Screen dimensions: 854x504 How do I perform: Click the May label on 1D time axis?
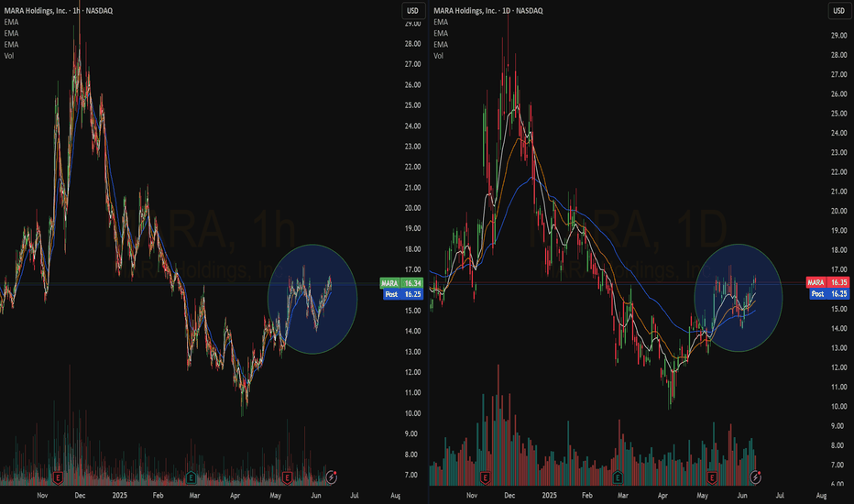tap(703, 495)
